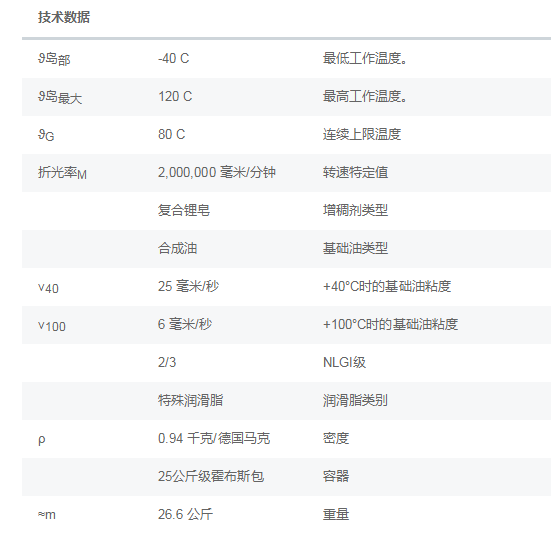
Task: Select the 2/3 NLGI grade value
Action: 167,362
